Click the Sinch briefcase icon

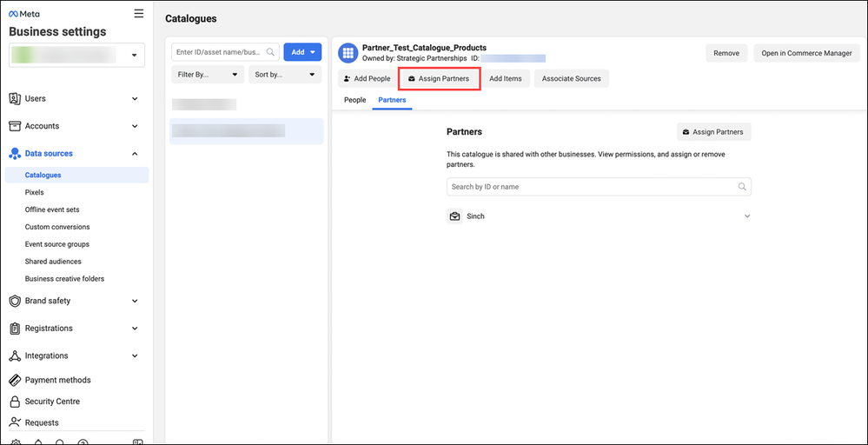[454, 216]
